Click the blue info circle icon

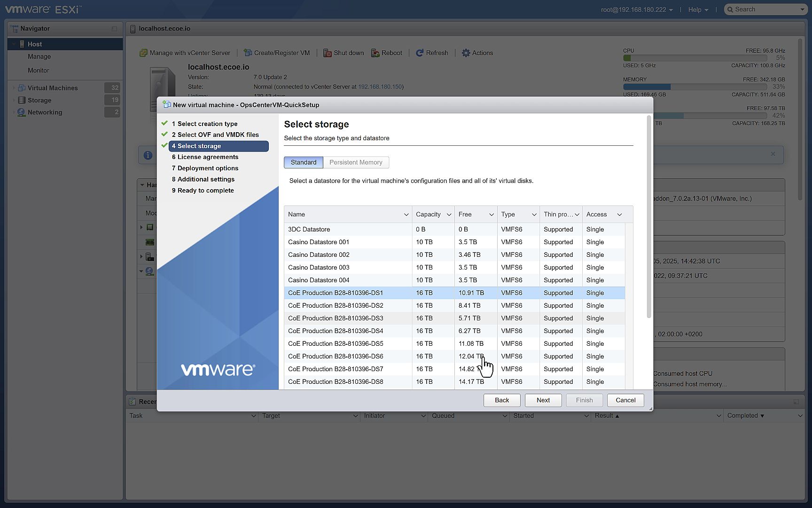pyautogui.click(x=148, y=155)
